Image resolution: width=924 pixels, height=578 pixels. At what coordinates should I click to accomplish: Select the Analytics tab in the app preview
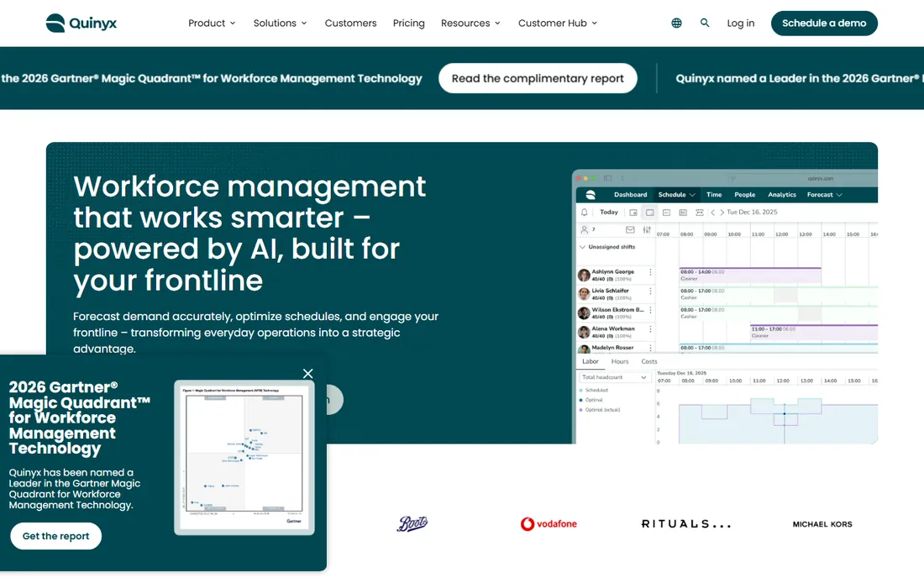[x=782, y=195]
